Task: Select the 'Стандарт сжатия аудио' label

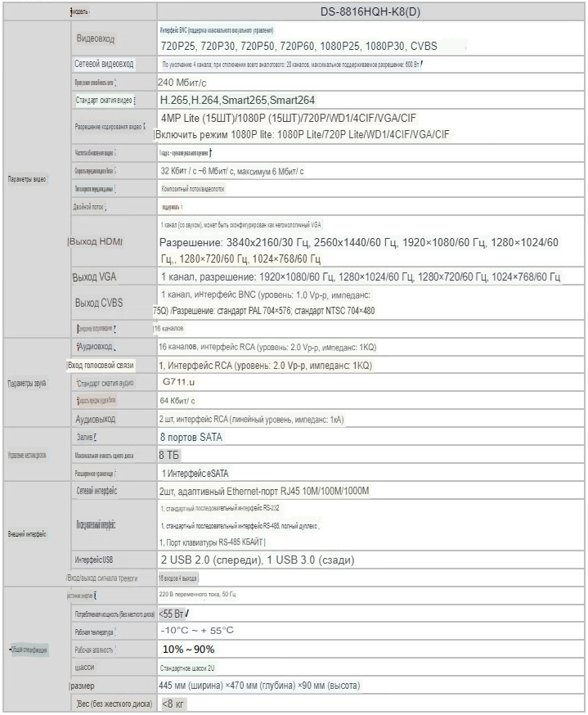Action: coord(105,383)
